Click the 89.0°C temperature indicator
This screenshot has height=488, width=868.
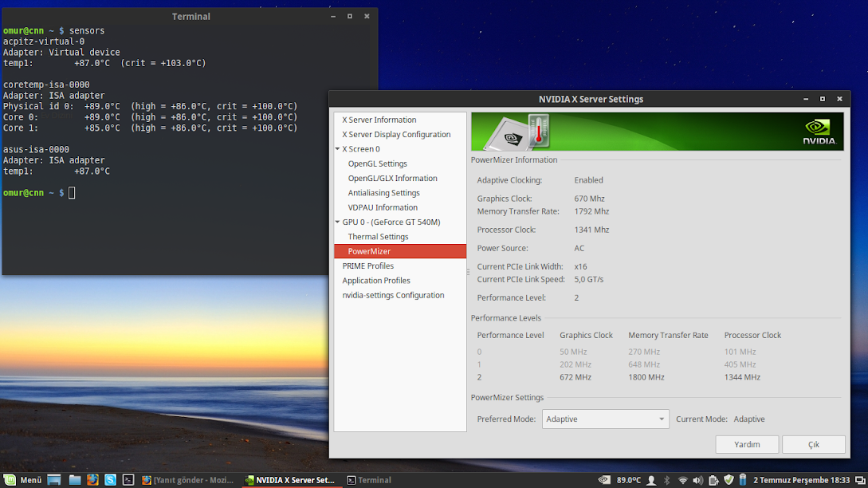(x=628, y=480)
